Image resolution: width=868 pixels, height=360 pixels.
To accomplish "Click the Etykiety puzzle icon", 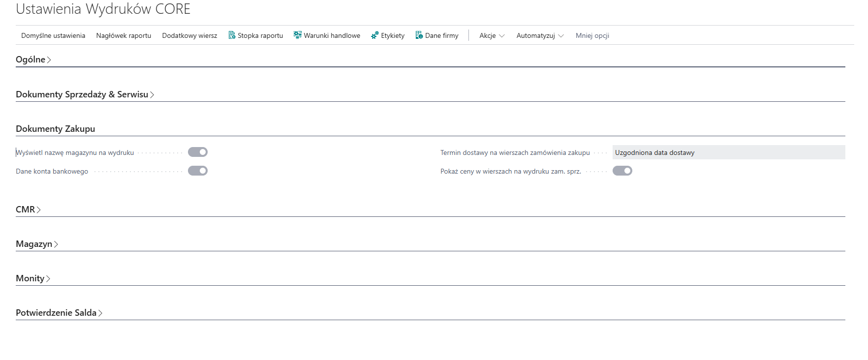I will pos(375,35).
